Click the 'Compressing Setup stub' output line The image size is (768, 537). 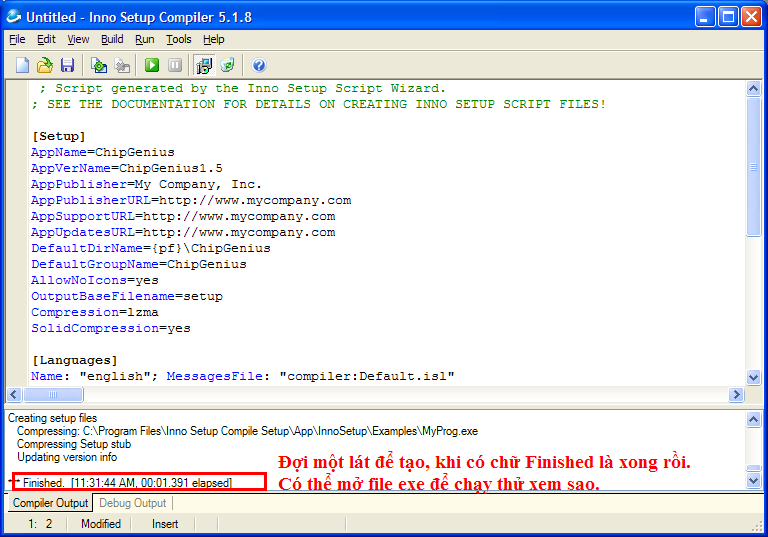74,444
